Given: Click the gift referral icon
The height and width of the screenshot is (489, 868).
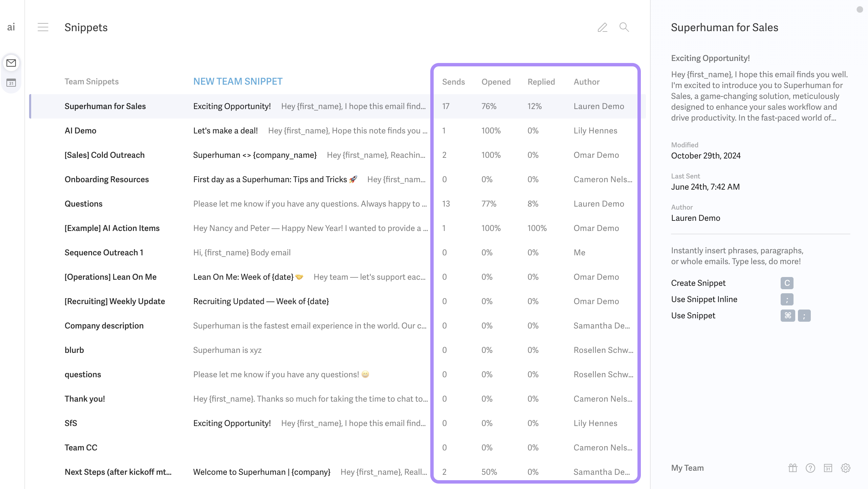Looking at the screenshot, I should coord(793,468).
